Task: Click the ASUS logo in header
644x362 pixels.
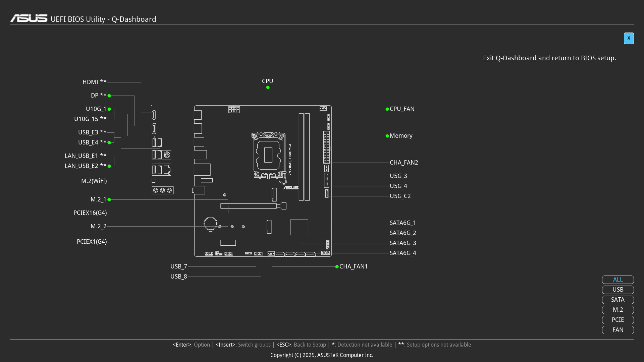Action: coord(29,18)
